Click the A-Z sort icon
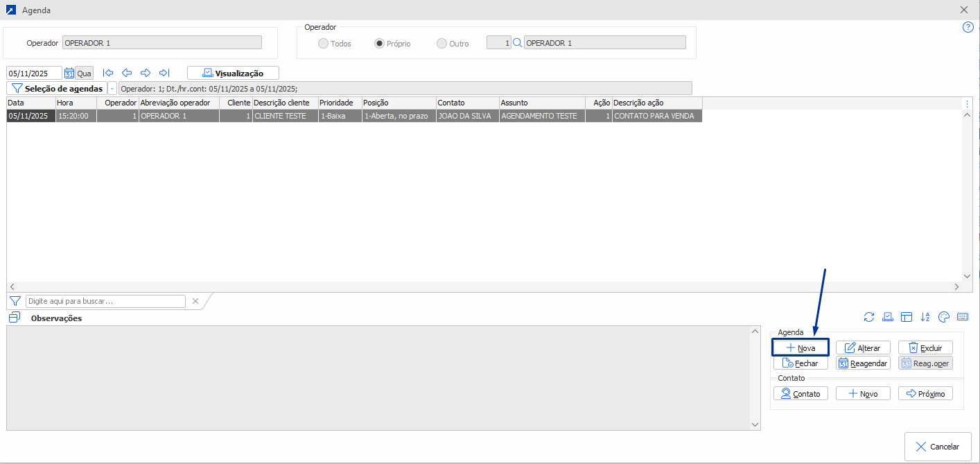Viewport: 980px width, 464px height. coord(925,317)
